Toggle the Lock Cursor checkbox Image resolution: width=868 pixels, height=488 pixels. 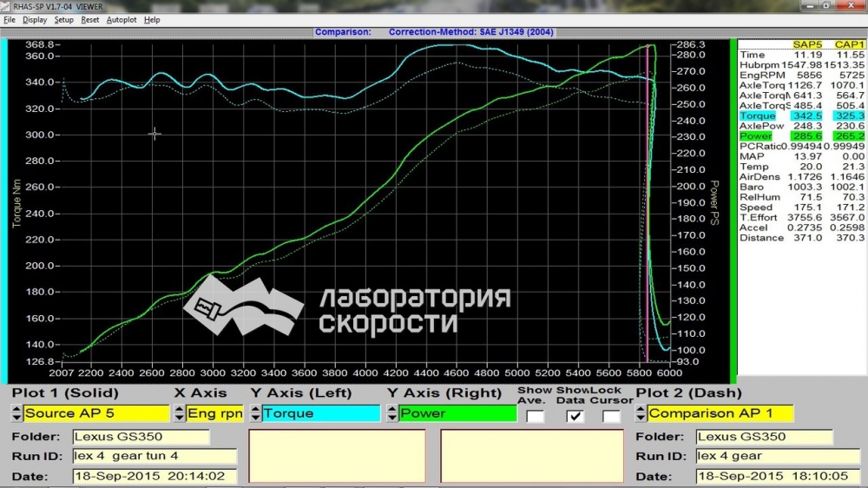point(612,416)
